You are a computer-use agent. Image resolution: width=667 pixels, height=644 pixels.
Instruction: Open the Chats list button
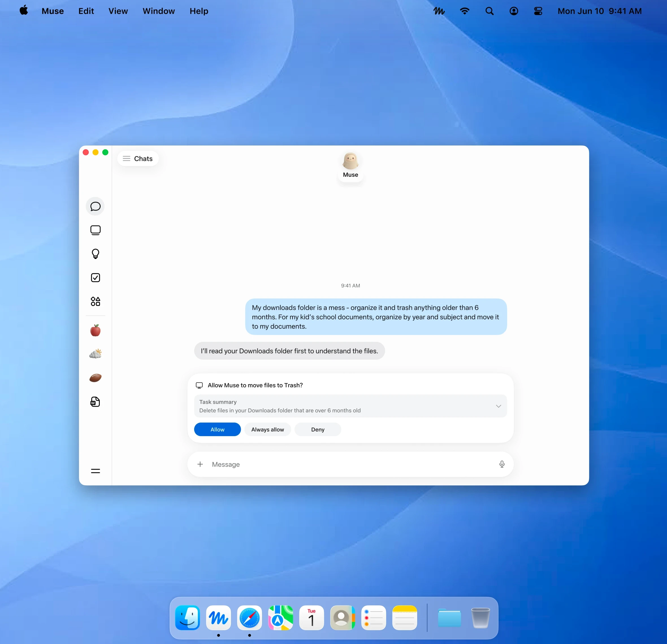coord(138,158)
